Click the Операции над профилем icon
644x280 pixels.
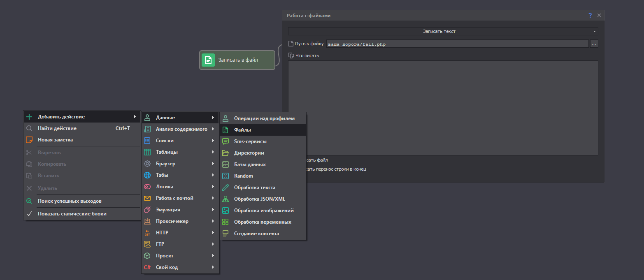tap(225, 118)
